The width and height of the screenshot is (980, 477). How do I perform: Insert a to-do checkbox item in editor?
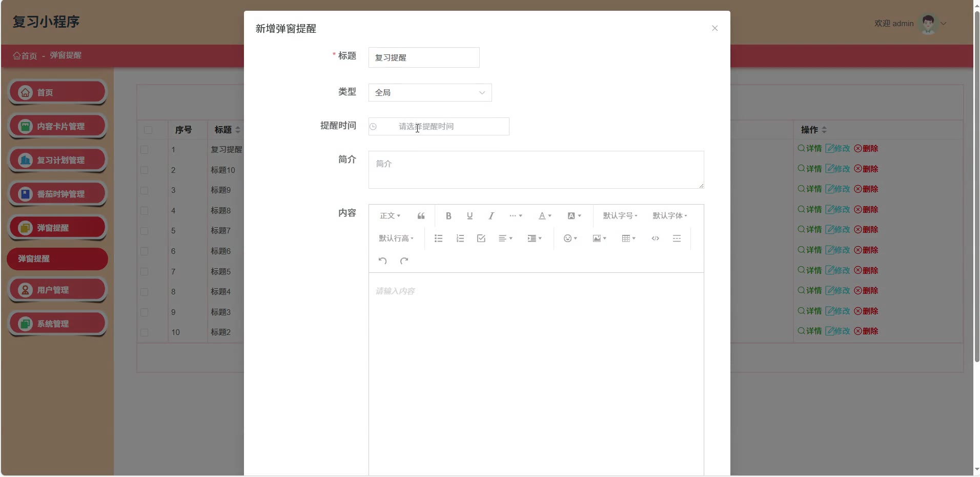pos(481,239)
